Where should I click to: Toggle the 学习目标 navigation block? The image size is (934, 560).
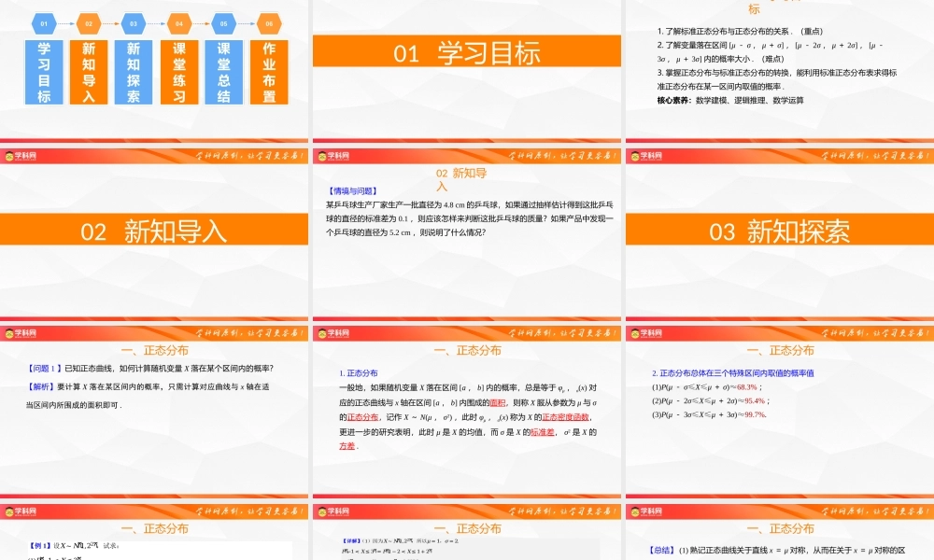[44, 72]
